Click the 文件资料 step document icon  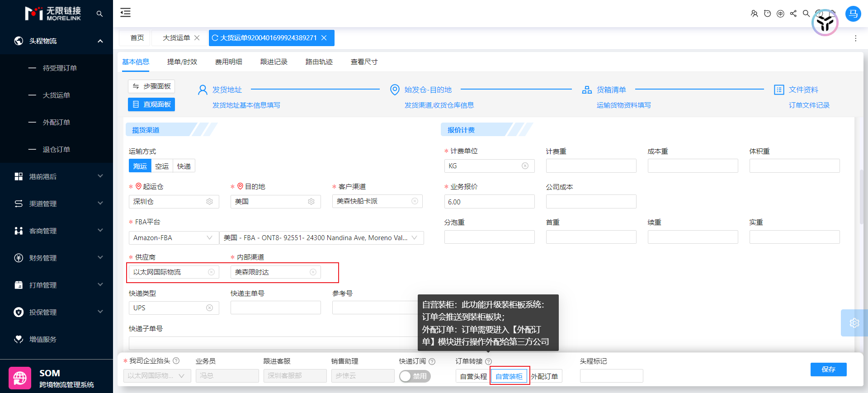pyautogui.click(x=779, y=90)
